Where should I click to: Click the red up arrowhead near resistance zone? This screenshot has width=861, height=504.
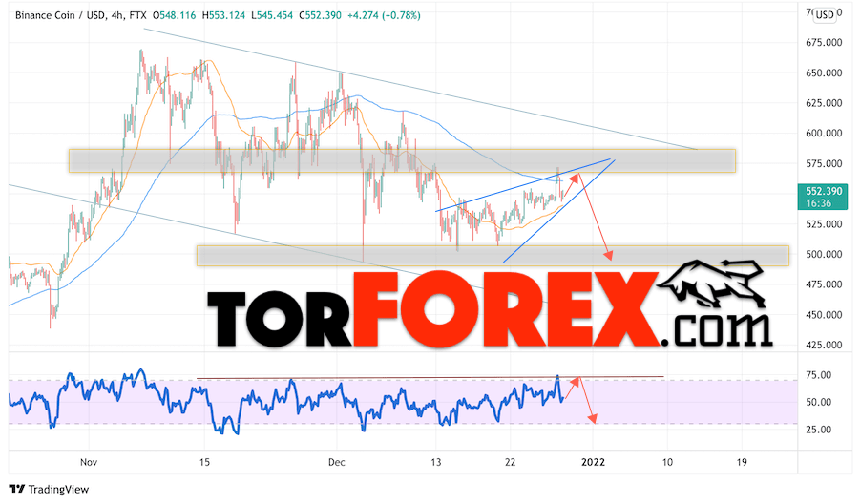click(x=575, y=177)
